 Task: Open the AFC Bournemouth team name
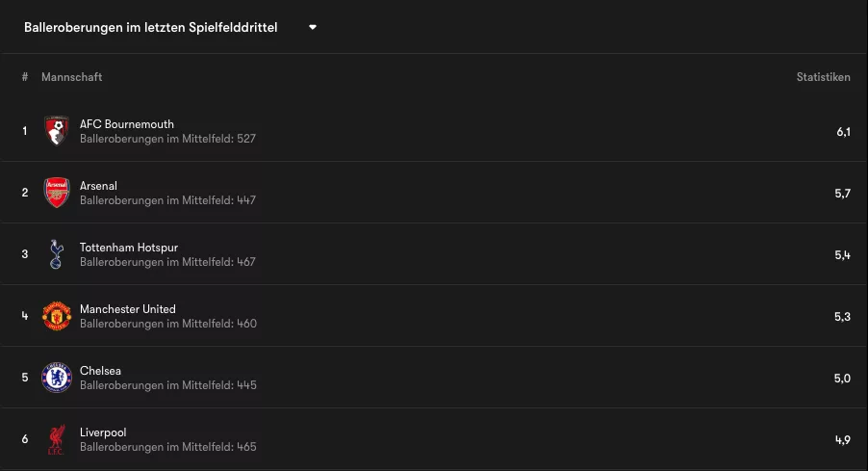(x=127, y=124)
